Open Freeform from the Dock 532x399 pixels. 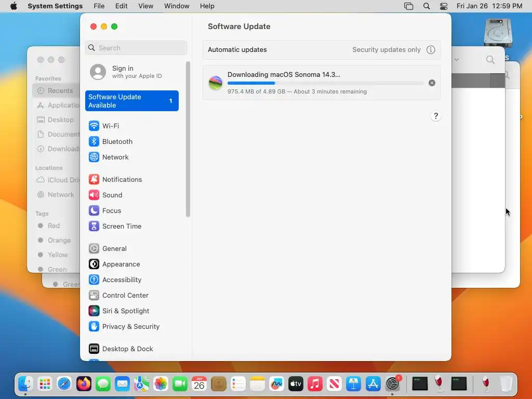(276, 384)
